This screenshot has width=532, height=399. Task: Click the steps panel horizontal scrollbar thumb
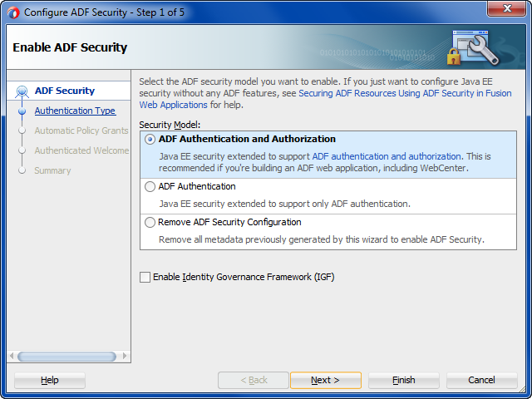click(66, 357)
